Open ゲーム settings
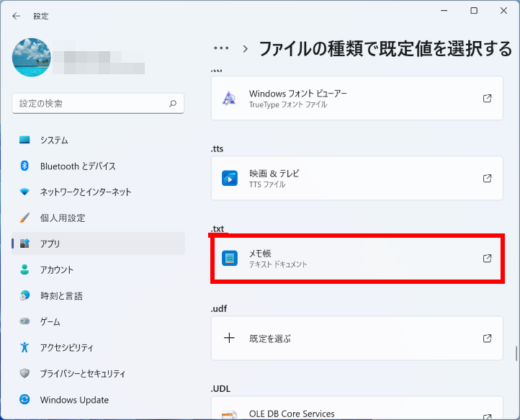 [x=98, y=321]
